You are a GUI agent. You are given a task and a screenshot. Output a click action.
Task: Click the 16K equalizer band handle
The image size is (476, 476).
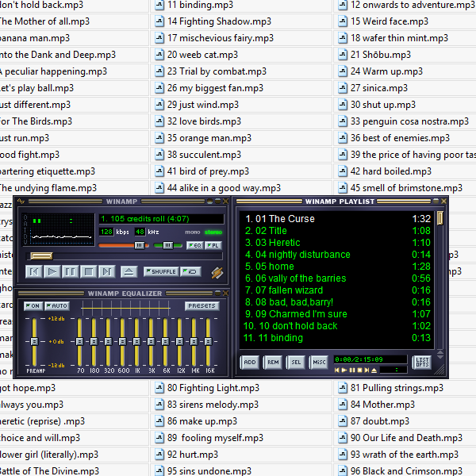[208, 341]
